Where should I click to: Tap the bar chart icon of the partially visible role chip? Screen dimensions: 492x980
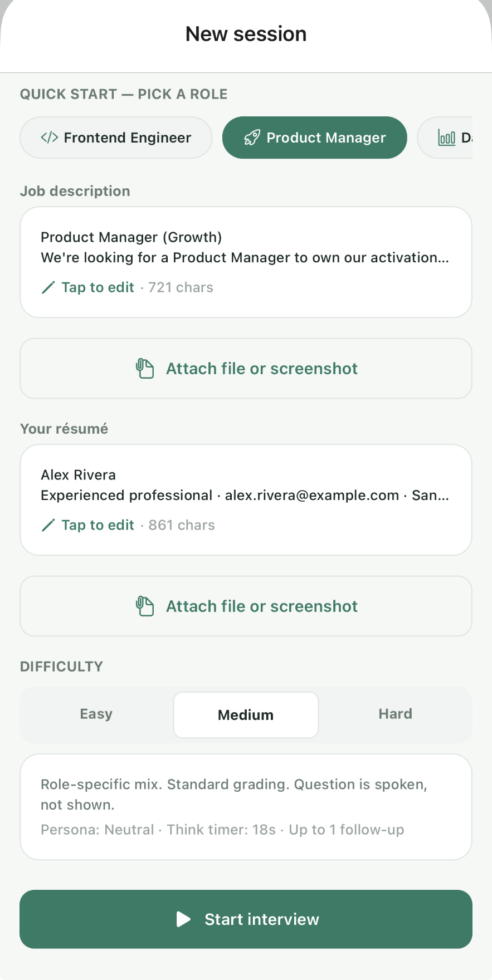446,138
